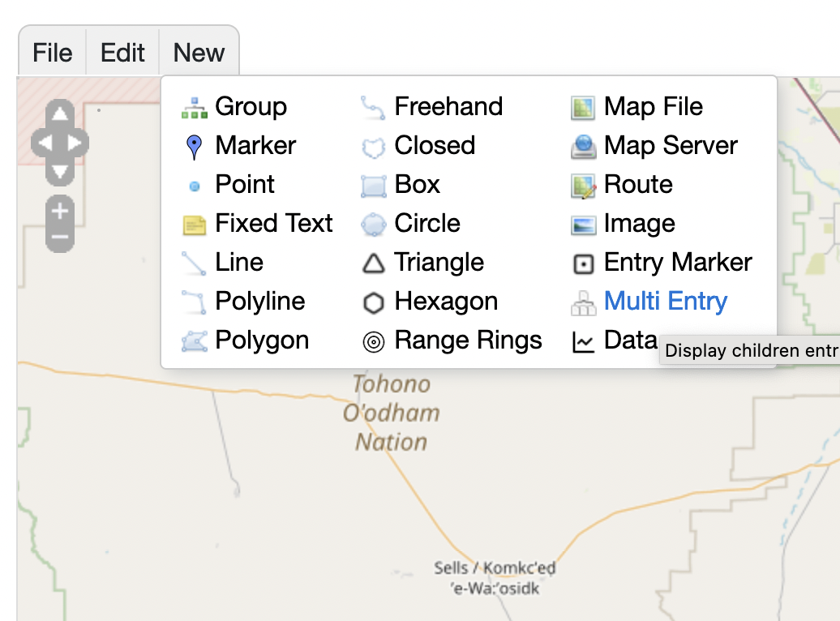Click the yellow Fixed Text note icon
Image resolution: width=840 pixels, height=621 pixels.
coord(195,225)
